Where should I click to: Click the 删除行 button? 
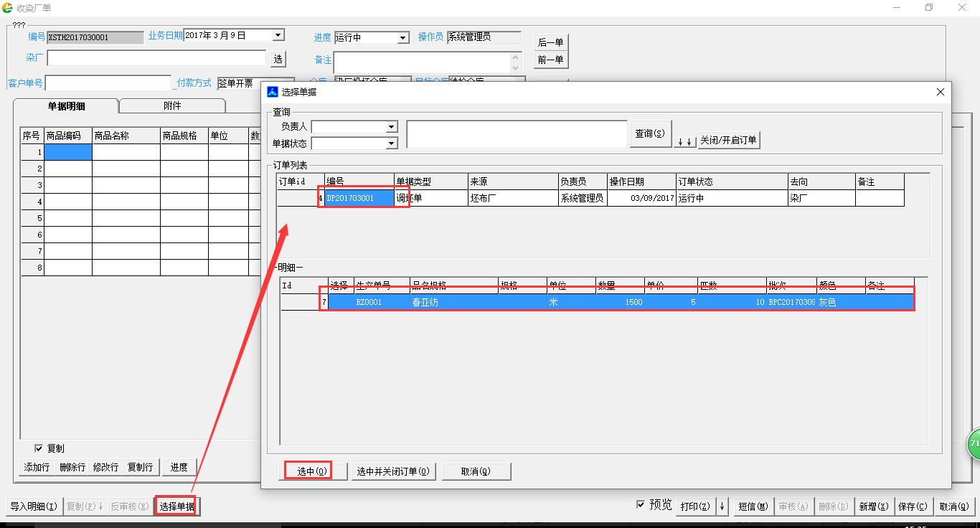(x=72, y=467)
